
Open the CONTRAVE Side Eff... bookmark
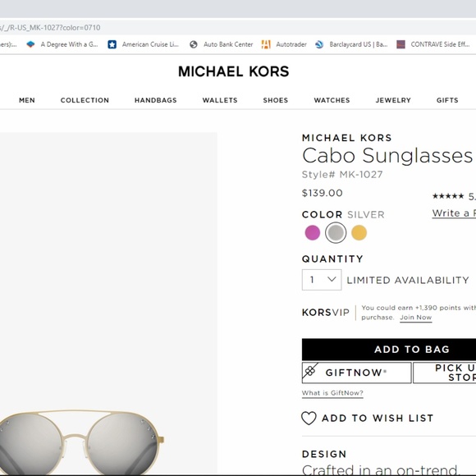pyautogui.click(x=433, y=44)
